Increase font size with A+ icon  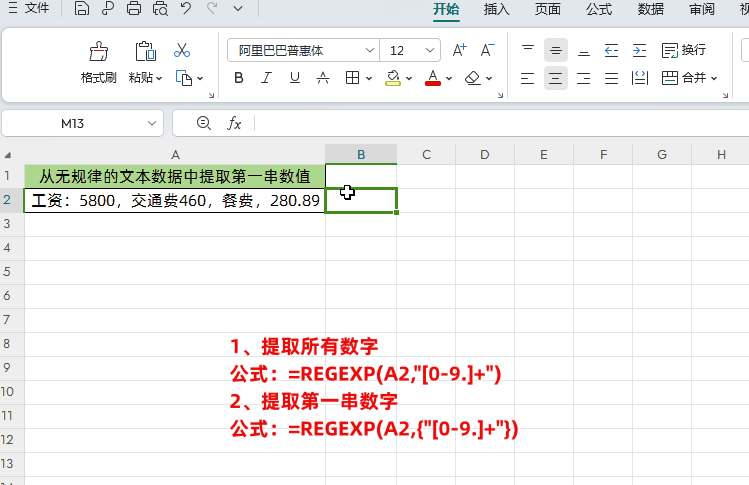coord(459,50)
